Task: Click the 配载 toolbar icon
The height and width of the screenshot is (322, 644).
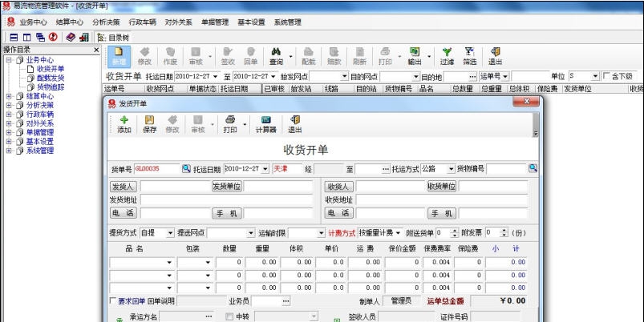Action: [x=309, y=52]
